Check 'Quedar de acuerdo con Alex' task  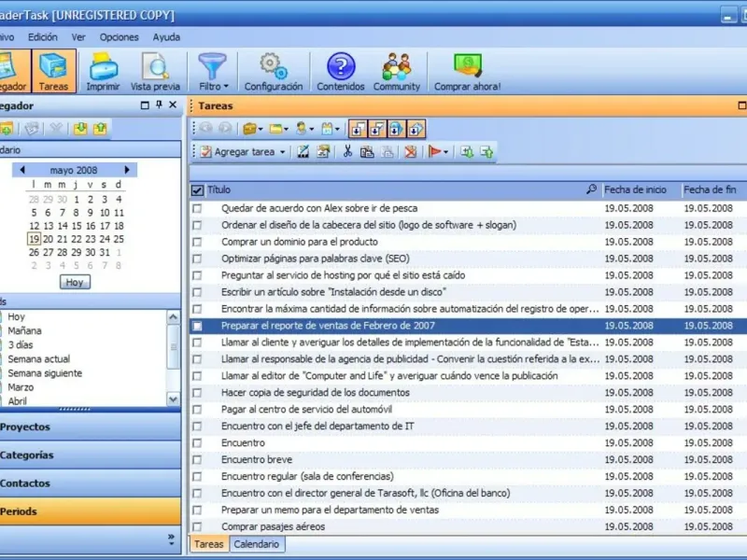(x=197, y=208)
